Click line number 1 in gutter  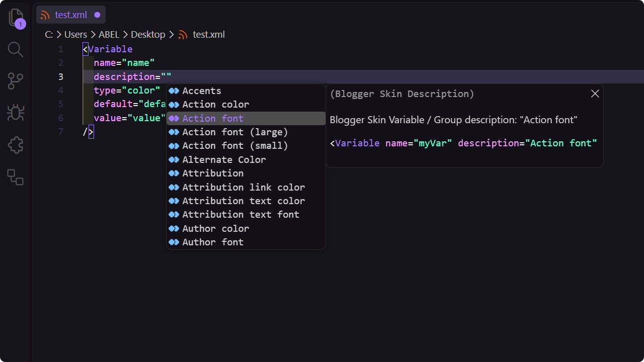click(x=60, y=49)
